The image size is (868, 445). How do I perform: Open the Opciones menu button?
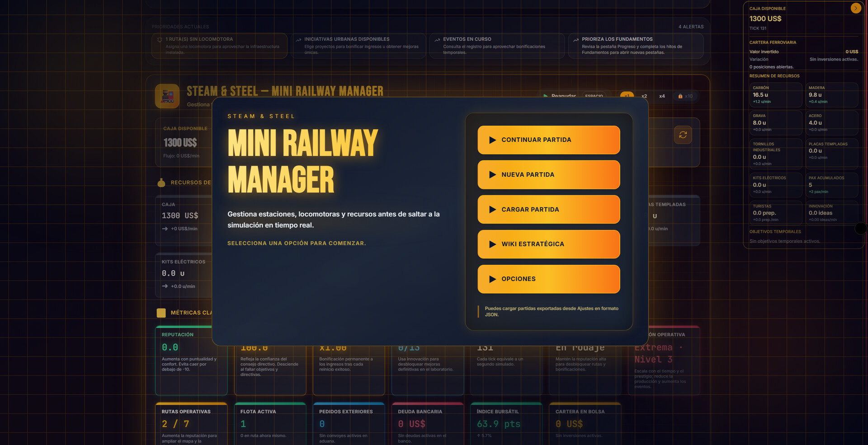[x=548, y=279]
